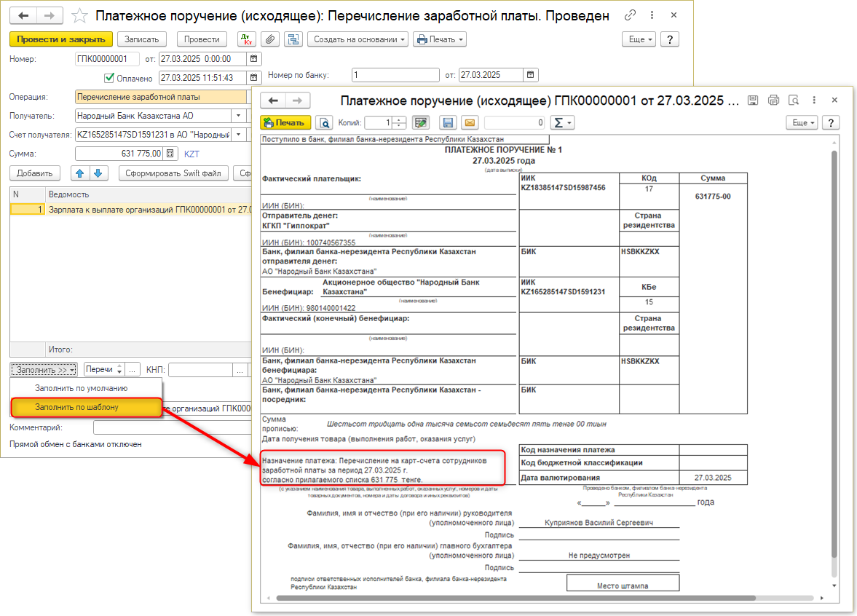857x616 pixels.
Task: Open attached files via paperclip icon
Action: tap(270, 39)
